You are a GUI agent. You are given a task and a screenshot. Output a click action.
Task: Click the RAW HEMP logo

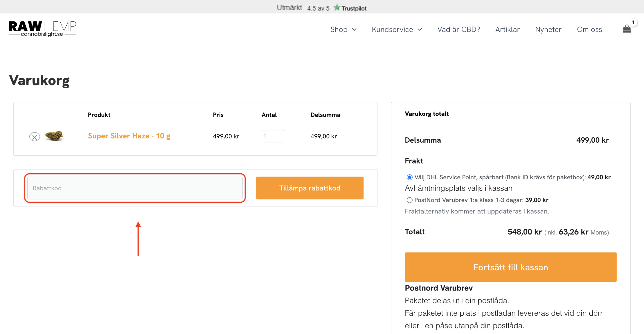coord(42,29)
